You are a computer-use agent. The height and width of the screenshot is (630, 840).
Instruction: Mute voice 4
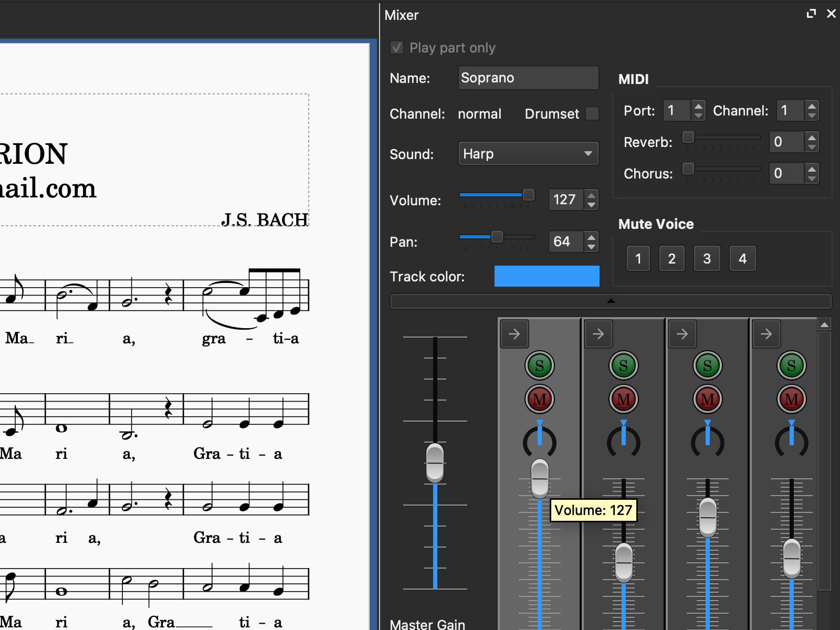point(742,258)
